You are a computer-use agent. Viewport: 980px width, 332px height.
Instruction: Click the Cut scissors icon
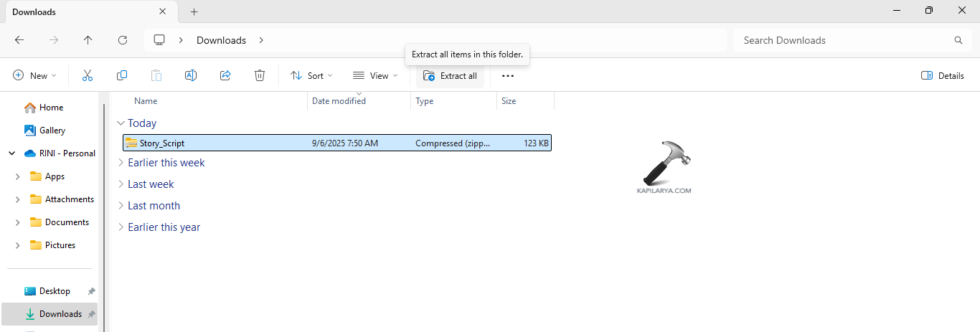(x=88, y=75)
